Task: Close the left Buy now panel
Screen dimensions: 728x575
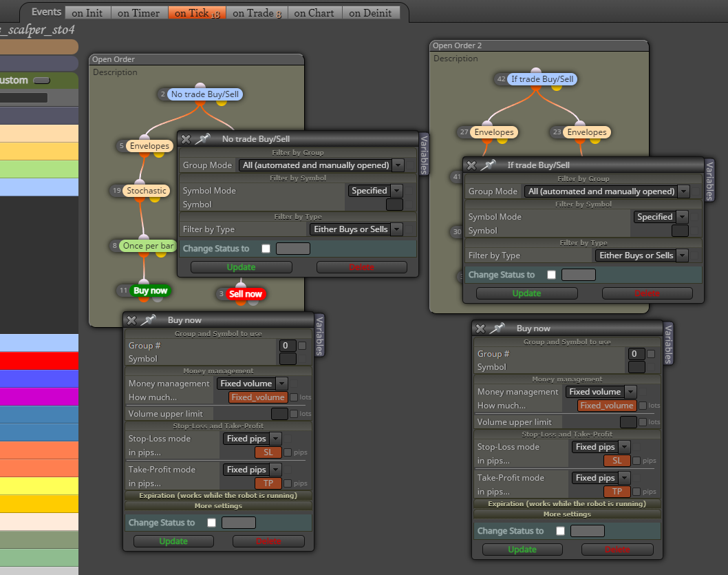Action: coord(131,320)
